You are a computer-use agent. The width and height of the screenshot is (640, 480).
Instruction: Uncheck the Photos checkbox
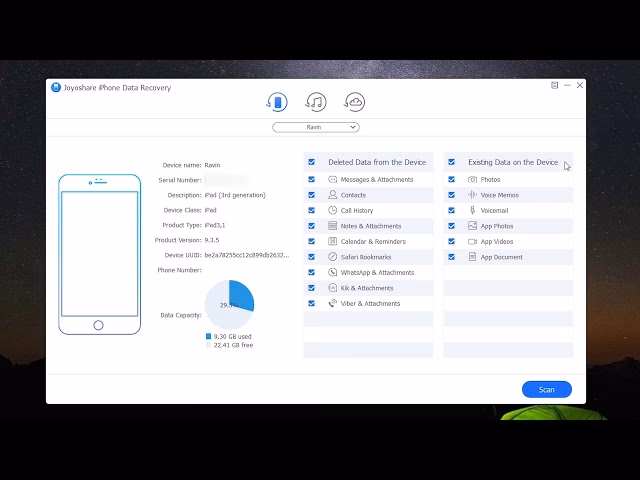(x=451, y=179)
